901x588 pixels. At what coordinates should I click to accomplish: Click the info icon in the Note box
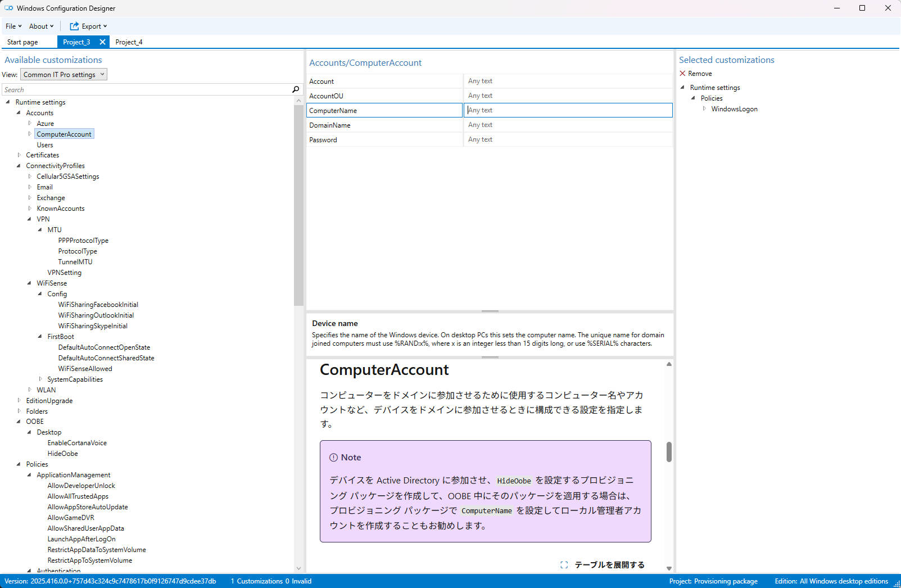click(x=333, y=457)
